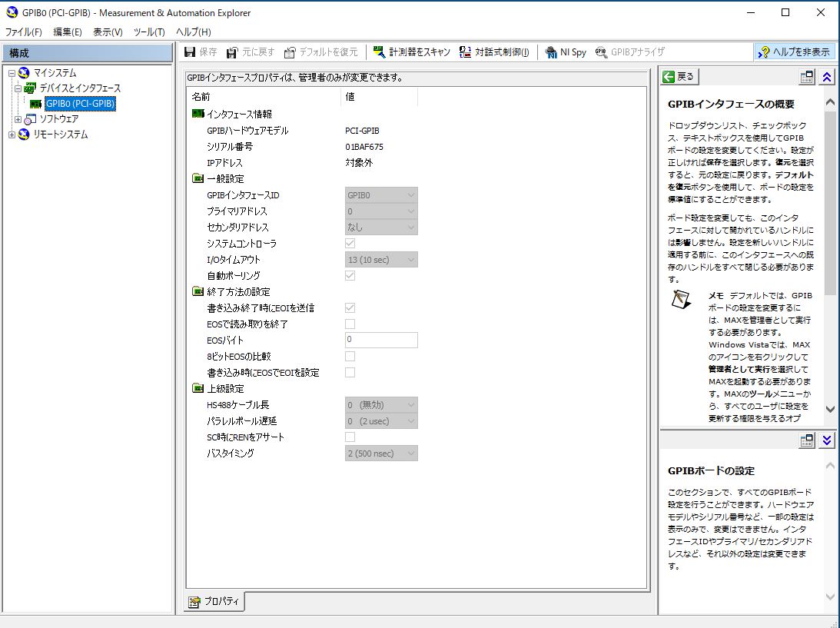Image resolution: width=840 pixels, height=628 pixels.
Task: Click the upper help pane layout icon
Action: pos(806,77)
